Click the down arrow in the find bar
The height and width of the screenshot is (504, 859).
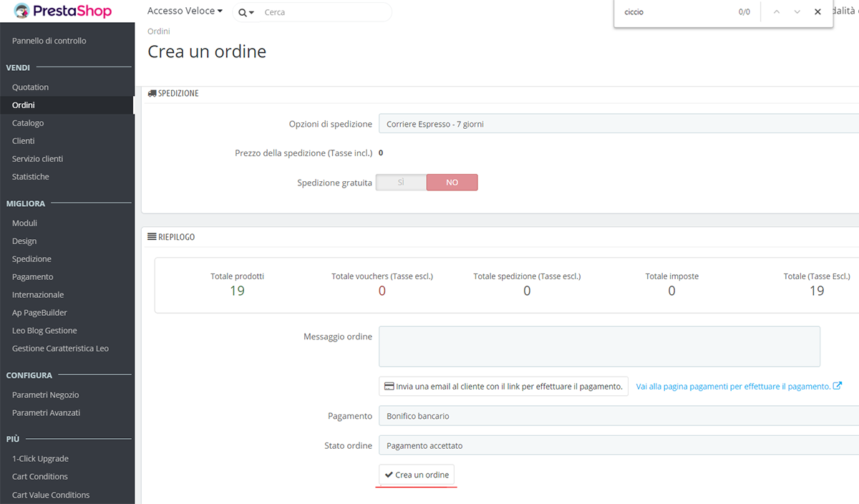point(797,11)
